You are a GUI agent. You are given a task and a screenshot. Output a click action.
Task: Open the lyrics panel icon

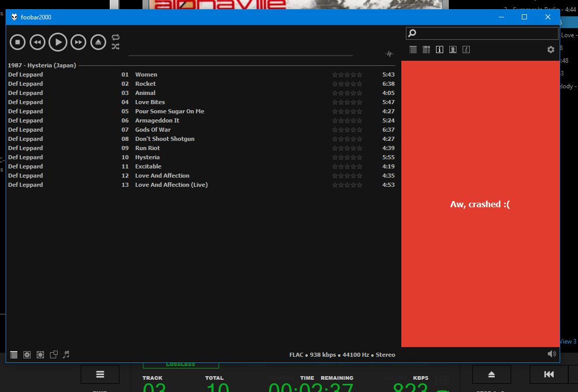click(x=466, y=50)
